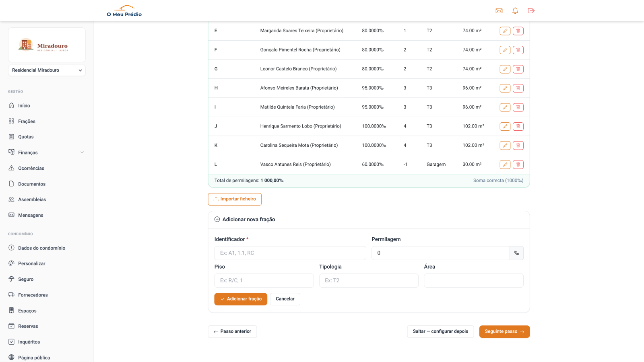Screen dimensions: 644x362
Task: Delete fraction E using trash icon
Action: click(x=518, y=31)
